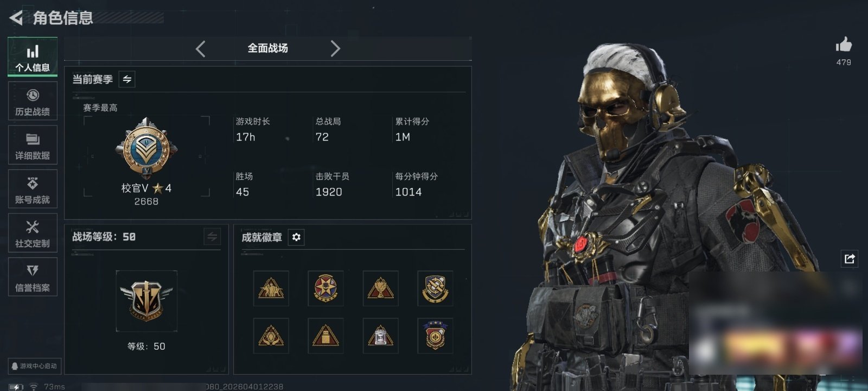The image size is (868, 391).
Task: Open the share icon beside character
Action: point(850,258)
